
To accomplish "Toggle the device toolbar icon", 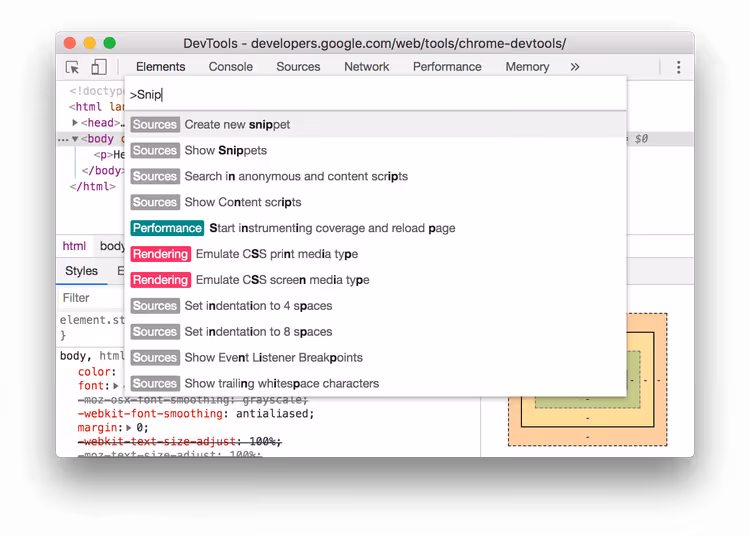I will click(x=99, y=67).
